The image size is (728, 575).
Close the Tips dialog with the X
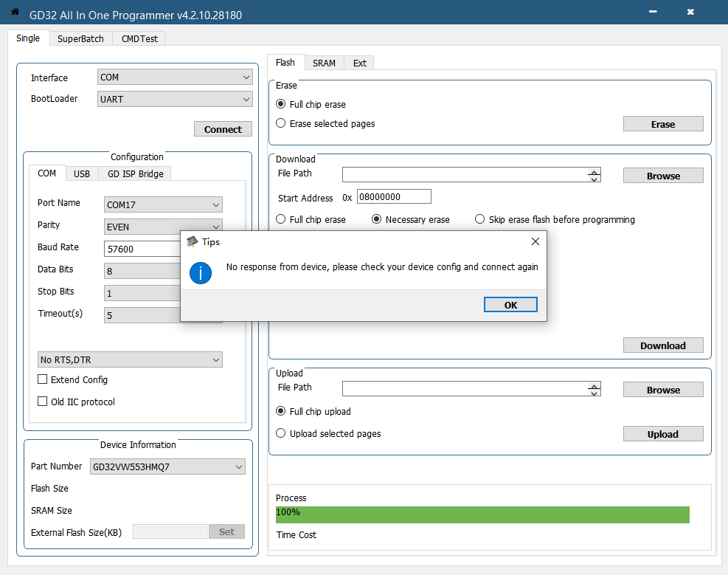coord(535,241)
